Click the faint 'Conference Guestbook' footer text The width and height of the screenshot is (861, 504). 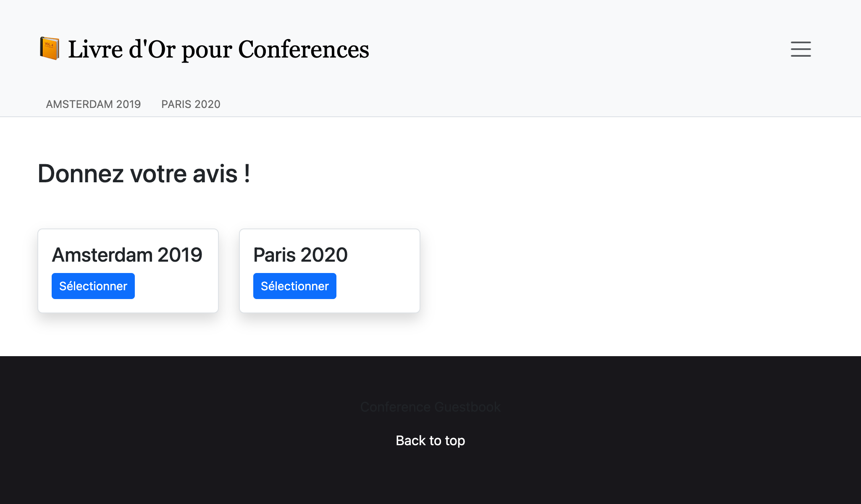point(430,407)
